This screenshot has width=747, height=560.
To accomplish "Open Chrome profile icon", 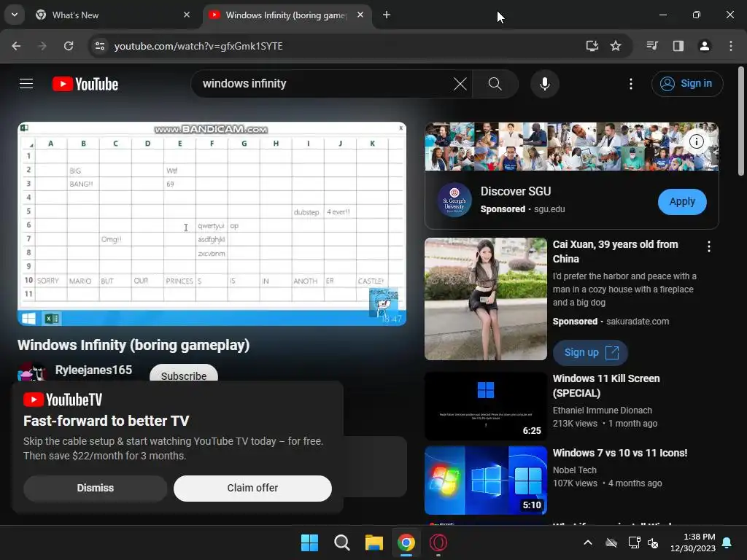I will 704,46.
